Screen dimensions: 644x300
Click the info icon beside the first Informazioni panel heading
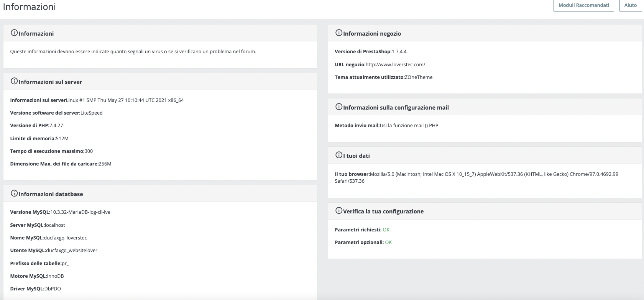pyautogui.click(x=14, y=33)
